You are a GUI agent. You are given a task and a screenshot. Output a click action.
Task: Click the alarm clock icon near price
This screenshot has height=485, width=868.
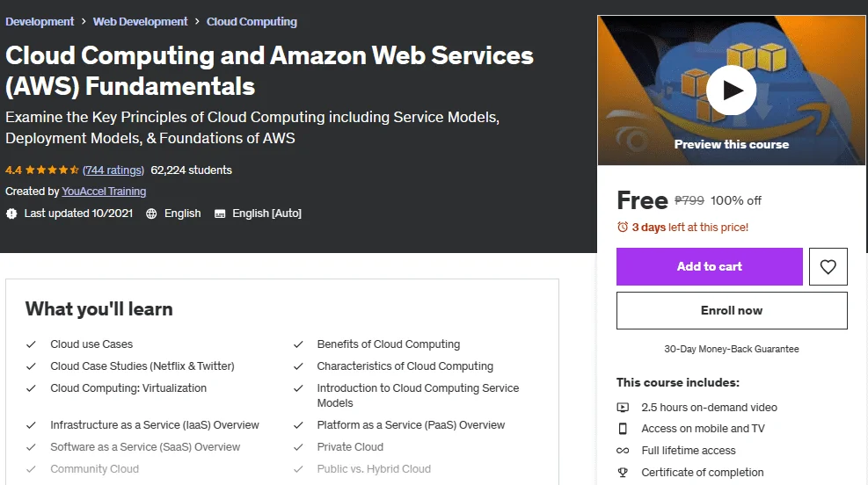point(623,227)
